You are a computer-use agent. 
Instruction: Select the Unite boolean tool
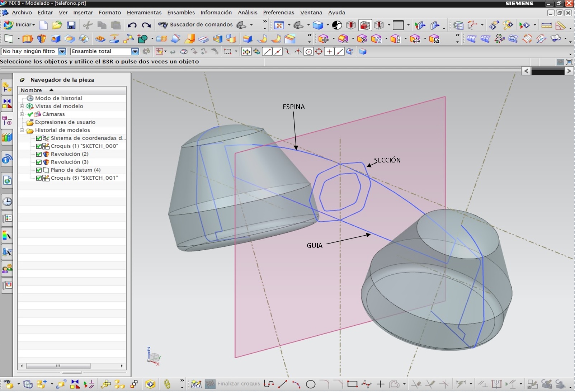click(143, 39)
